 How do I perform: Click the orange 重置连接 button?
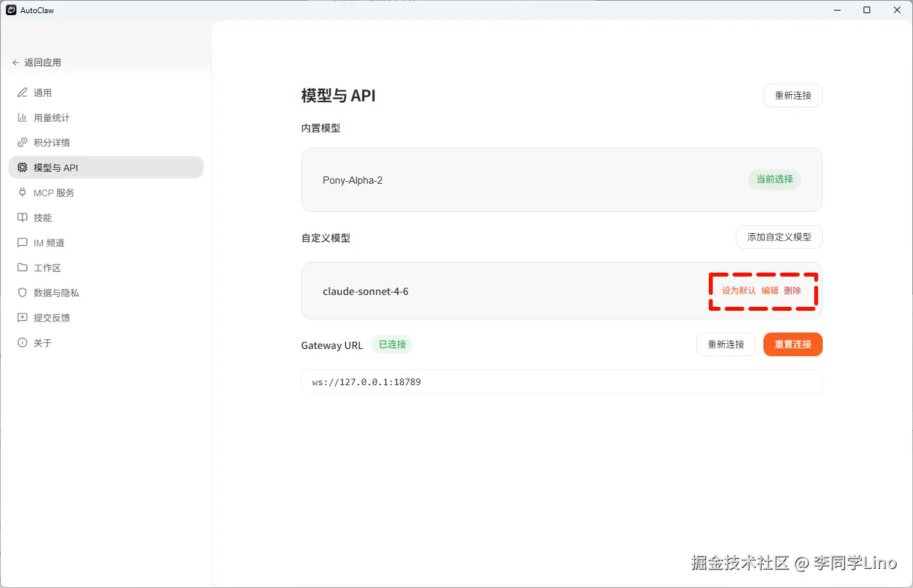pos(793,344)
